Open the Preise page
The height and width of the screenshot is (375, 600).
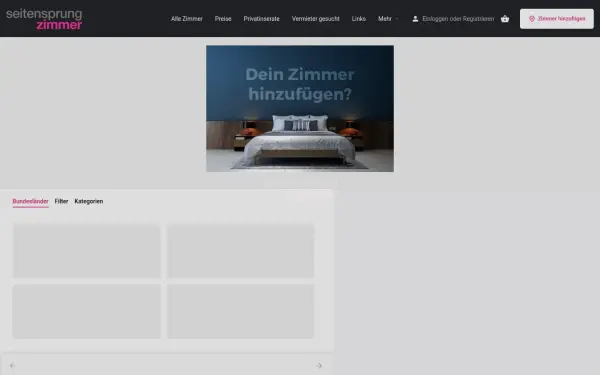point(223,19)
